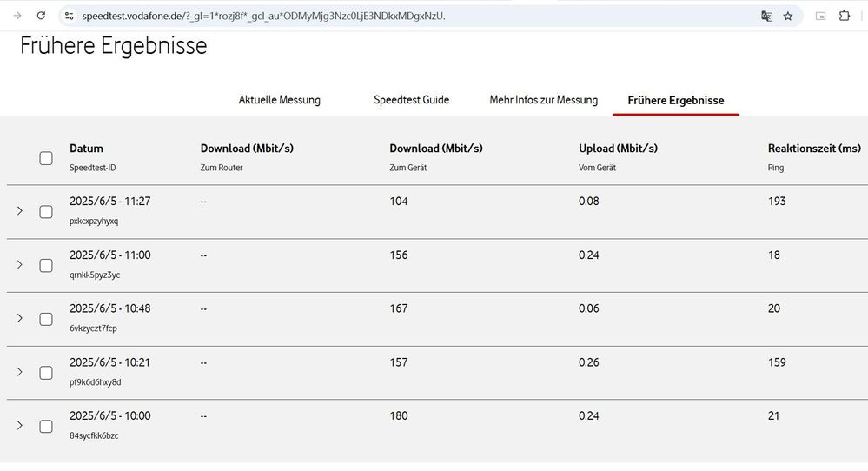This screenshot has width=868, height=471.
Task: Tick the checkbox for the 10:00 result
Action: 46,427
